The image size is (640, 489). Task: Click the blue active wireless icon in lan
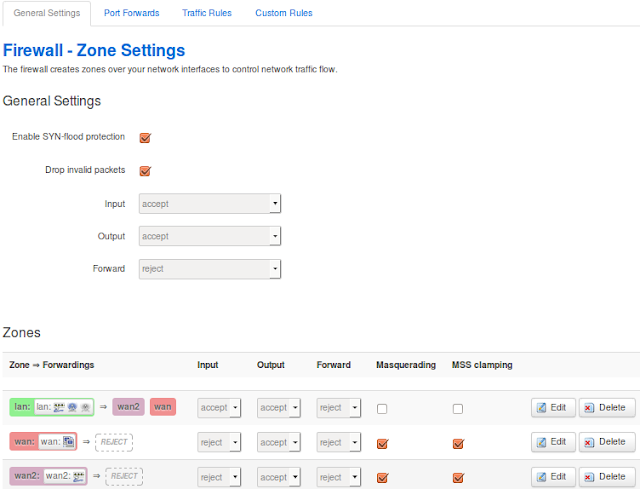(x=72, y=407)
